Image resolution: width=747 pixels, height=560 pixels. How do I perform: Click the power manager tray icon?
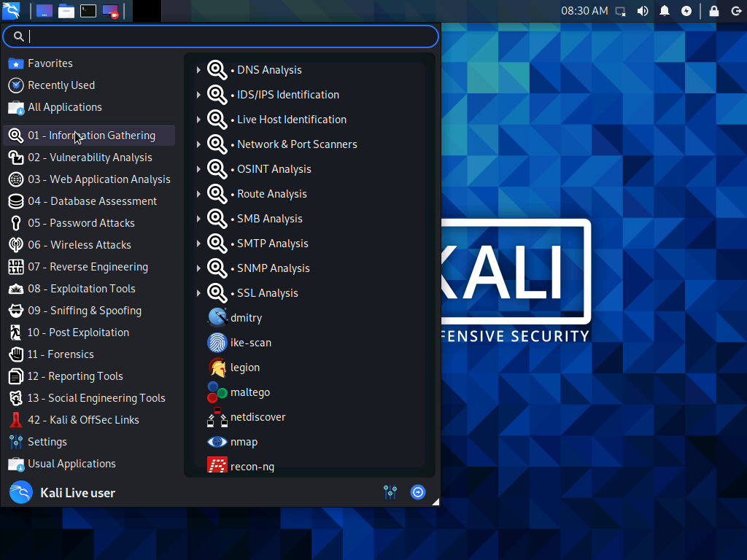tap(686, 11)
